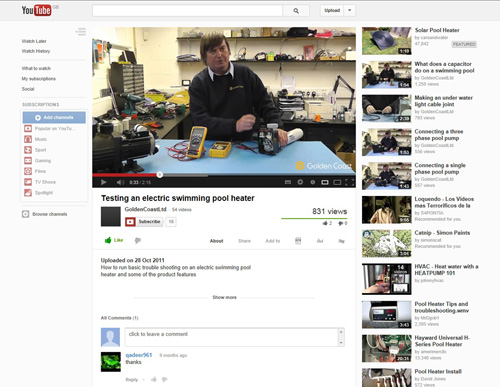Open the Browse channels icon in the sidebar

pyautogui.click(x=26, y=214)
